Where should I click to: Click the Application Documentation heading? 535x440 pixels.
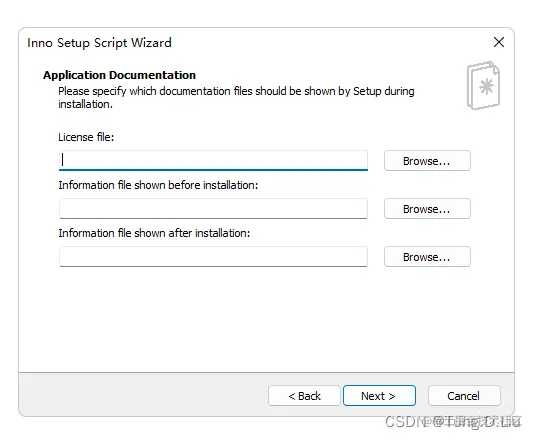click(x=119, y=75)
